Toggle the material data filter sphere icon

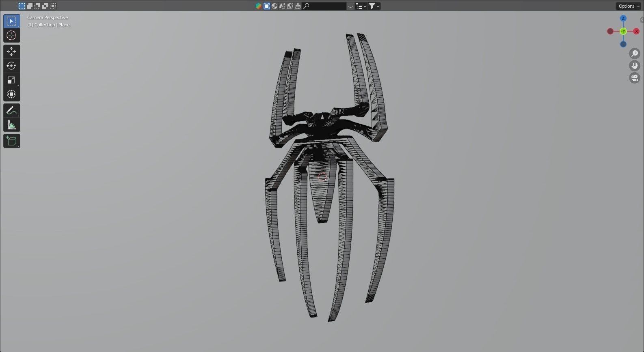274,6
